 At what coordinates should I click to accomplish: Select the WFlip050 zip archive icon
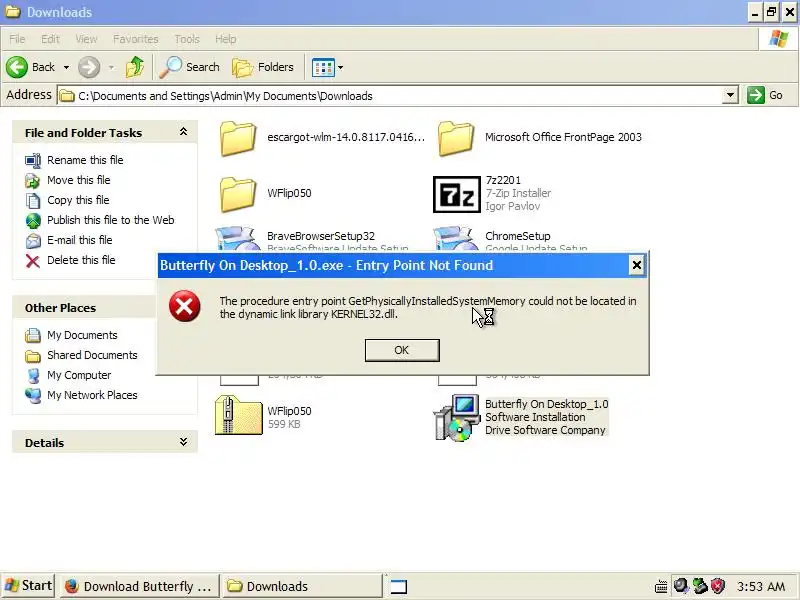point(238,415)
